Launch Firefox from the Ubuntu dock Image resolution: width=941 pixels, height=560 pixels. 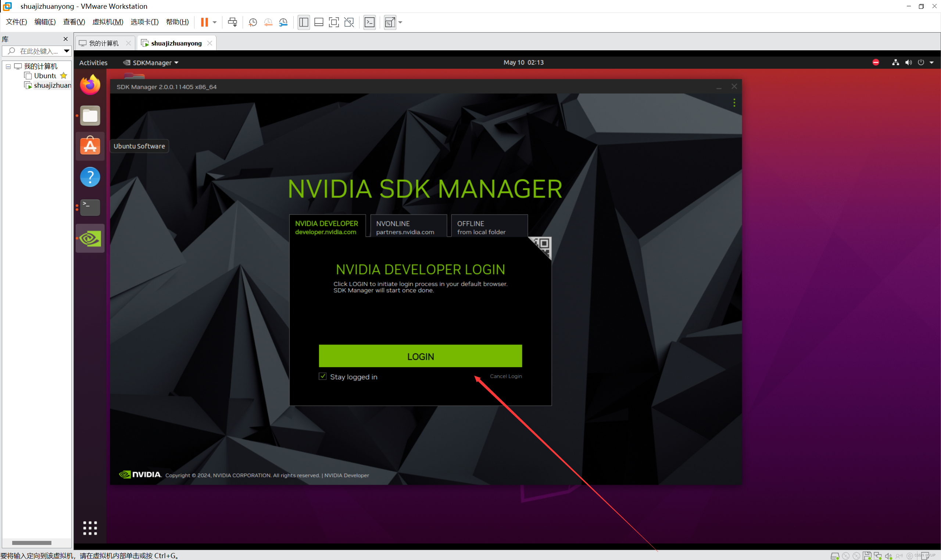(90, 85)
